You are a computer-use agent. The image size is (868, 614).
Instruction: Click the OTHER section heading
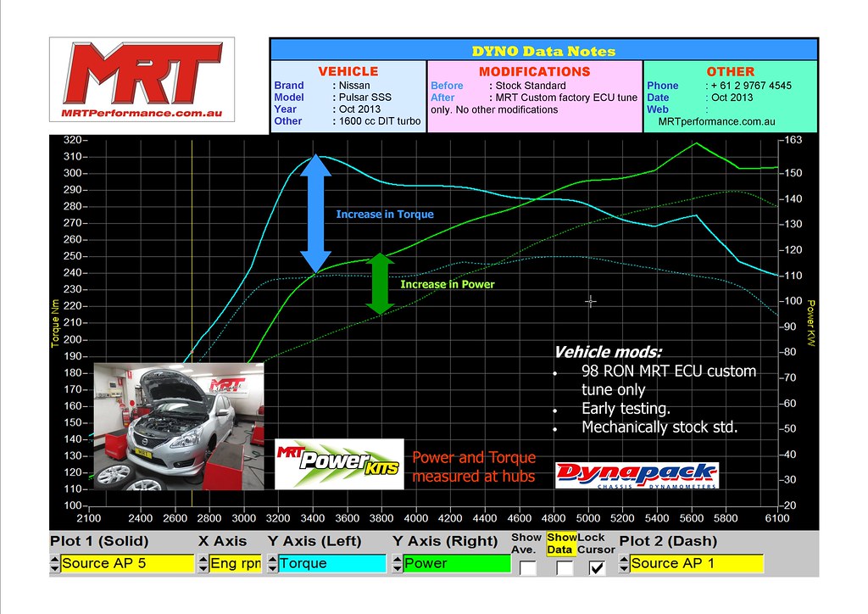[731, 71]
